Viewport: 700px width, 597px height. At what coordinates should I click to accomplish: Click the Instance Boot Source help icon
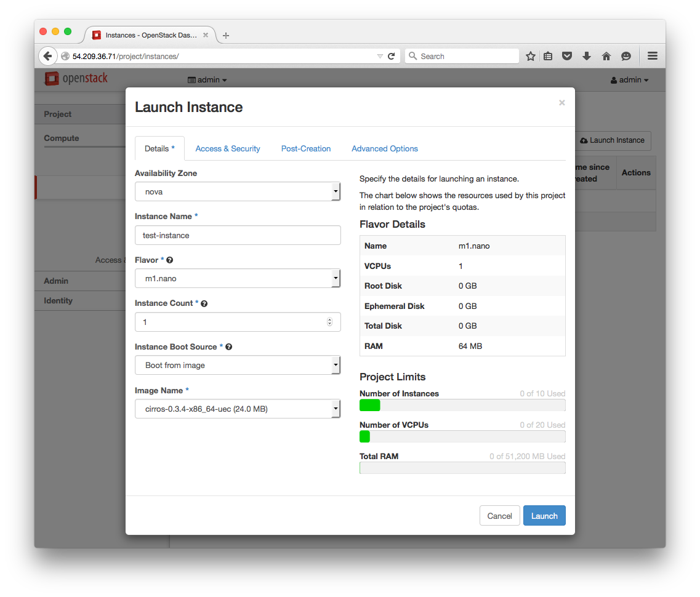[x=229, y=347]
